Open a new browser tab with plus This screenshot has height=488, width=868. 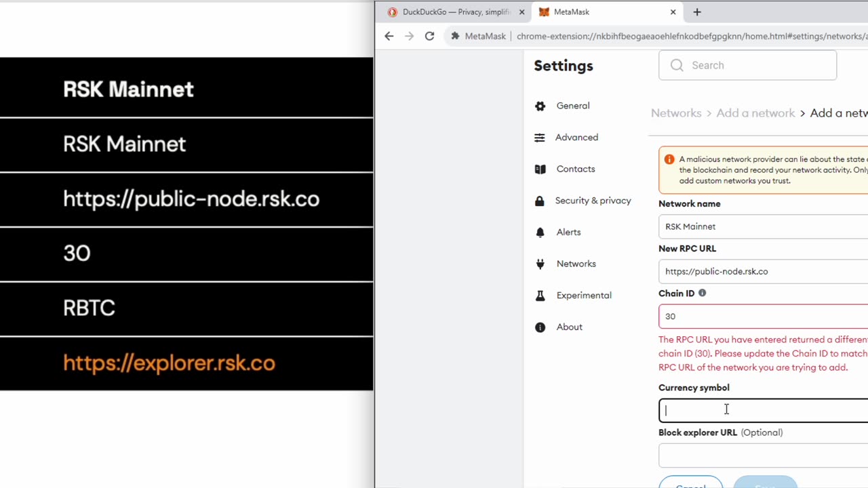point(697,12)
